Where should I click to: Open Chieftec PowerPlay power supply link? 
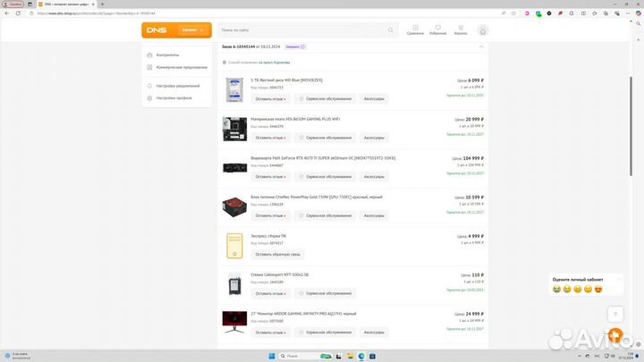(x=317, y=197)
